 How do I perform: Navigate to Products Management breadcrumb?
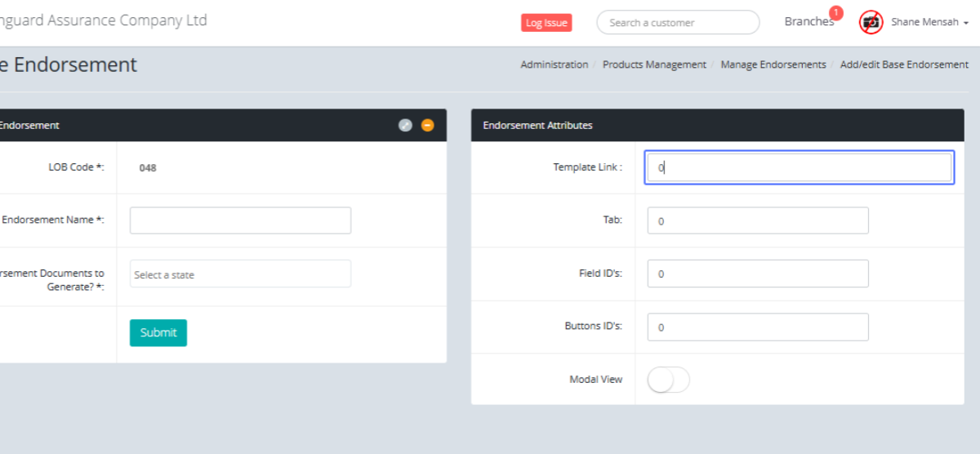654,65
